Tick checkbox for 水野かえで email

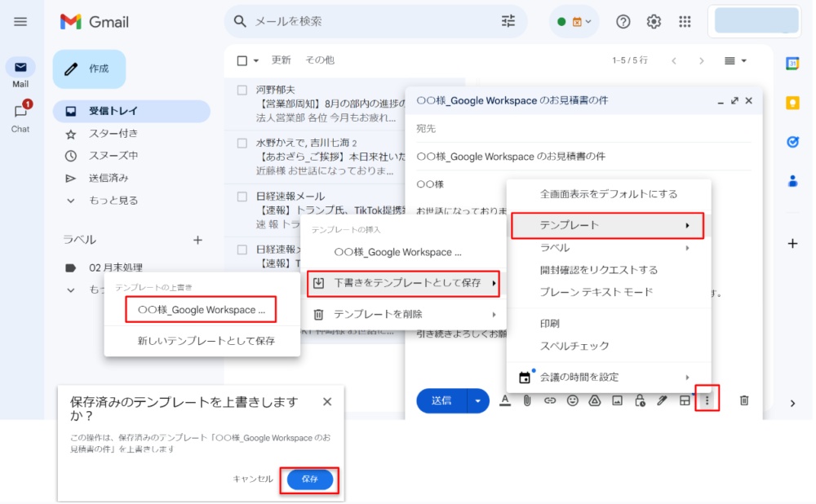point(242,143)
